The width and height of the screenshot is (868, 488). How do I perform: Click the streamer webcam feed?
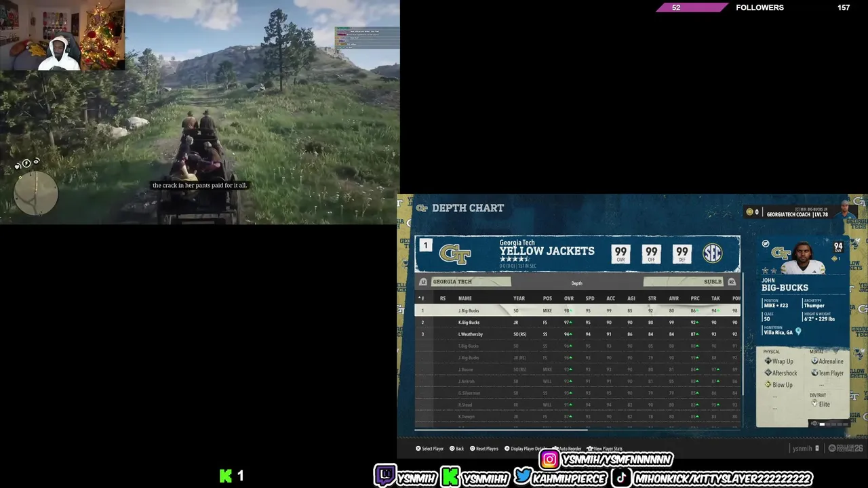tap(62, 35)
